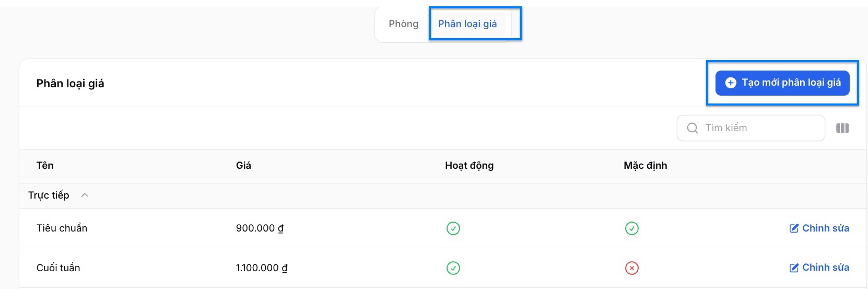This screenshot has height=289, width=868.
Task: Collapse the Trực tiếp group chevron
Action: click(x=85, y=195)
